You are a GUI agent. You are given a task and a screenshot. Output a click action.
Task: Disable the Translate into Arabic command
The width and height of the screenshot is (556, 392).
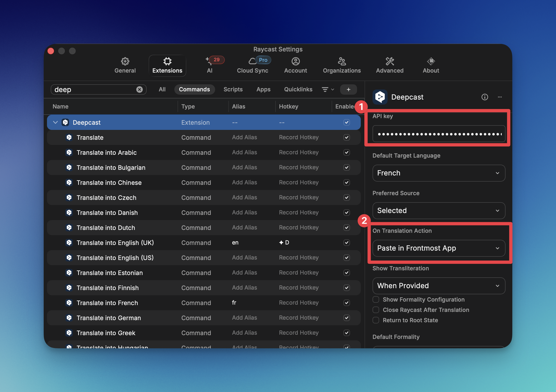point(346,152)
